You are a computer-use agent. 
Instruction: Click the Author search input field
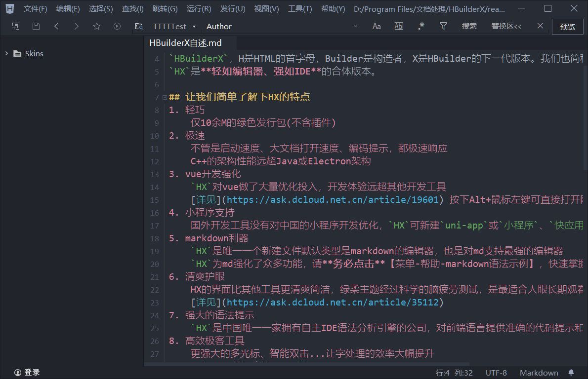coord(278,27)
